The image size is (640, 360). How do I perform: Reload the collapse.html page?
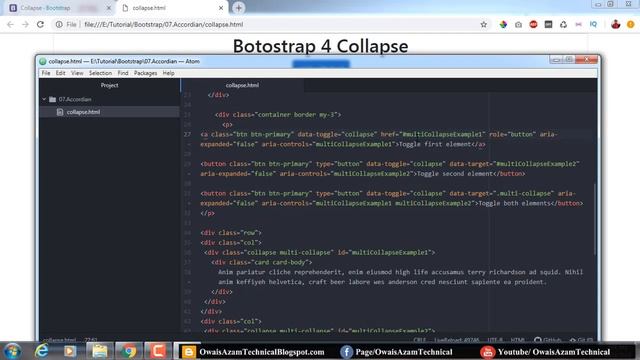(40, 24)
